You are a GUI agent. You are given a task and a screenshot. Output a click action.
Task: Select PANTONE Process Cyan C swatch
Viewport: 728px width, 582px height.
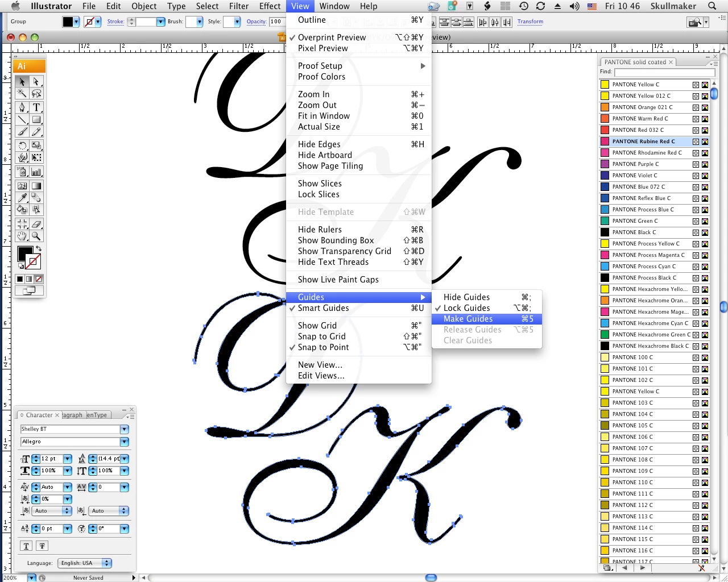tap(654, 267)
